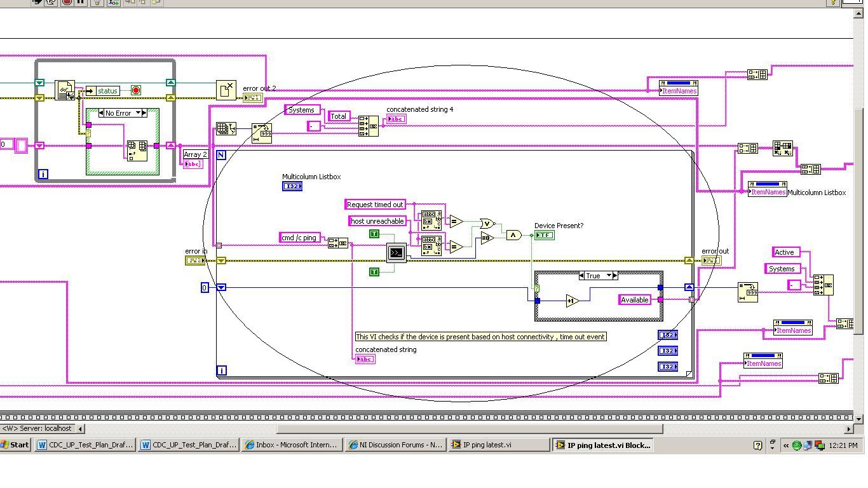Click the Available string constant
868x488 pixels.
pos(634,300)
